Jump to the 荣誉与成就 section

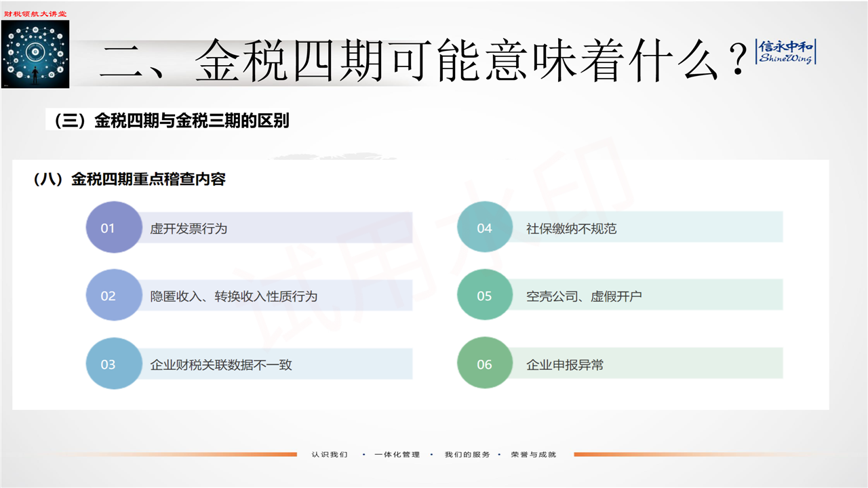(534, 454)
